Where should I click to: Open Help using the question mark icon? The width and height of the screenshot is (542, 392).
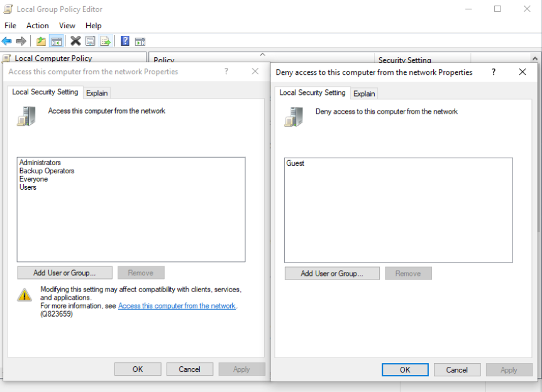click(124, 40)
